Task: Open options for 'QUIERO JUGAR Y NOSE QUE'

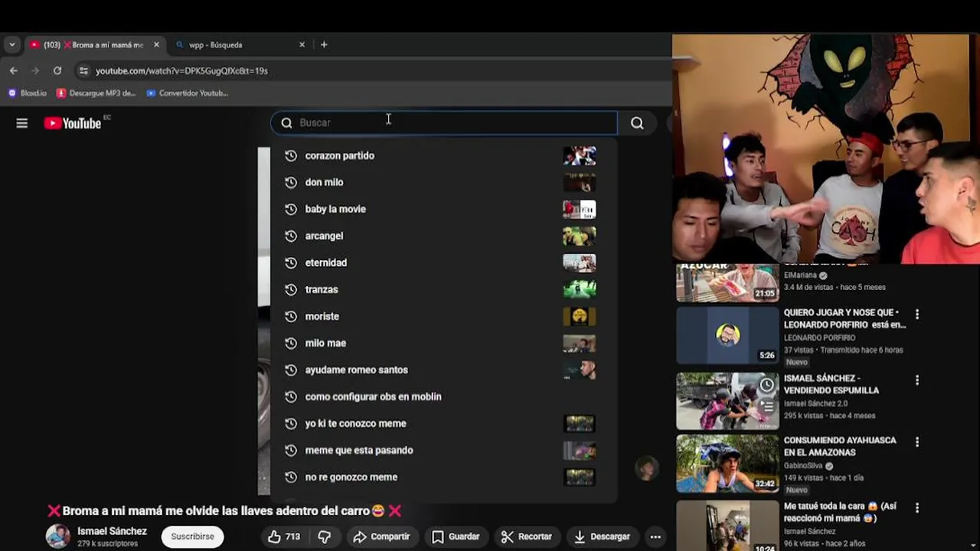Action: [x=916, y=315]
